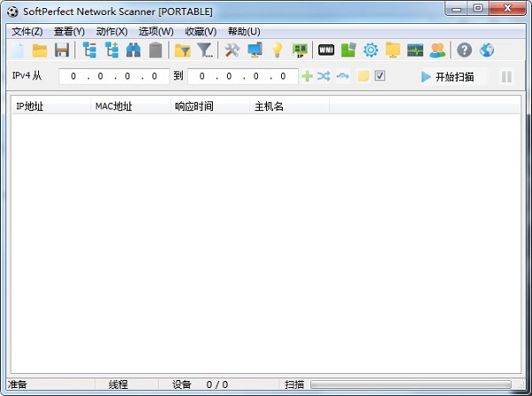Open the help question mark icon
This screenshot has width=532, height=396.
tap(465, 50)
